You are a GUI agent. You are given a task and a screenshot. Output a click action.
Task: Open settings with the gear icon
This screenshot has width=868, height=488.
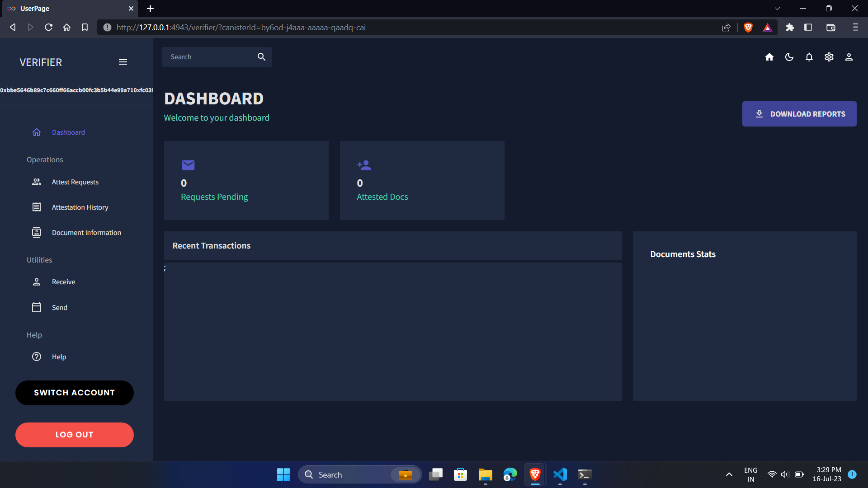pyautogui.click(x=829, y=57)
